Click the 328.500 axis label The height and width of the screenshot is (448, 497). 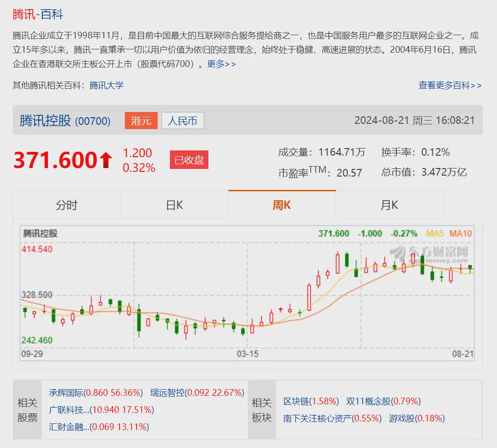pyautogui.click(x=37, y=295)
